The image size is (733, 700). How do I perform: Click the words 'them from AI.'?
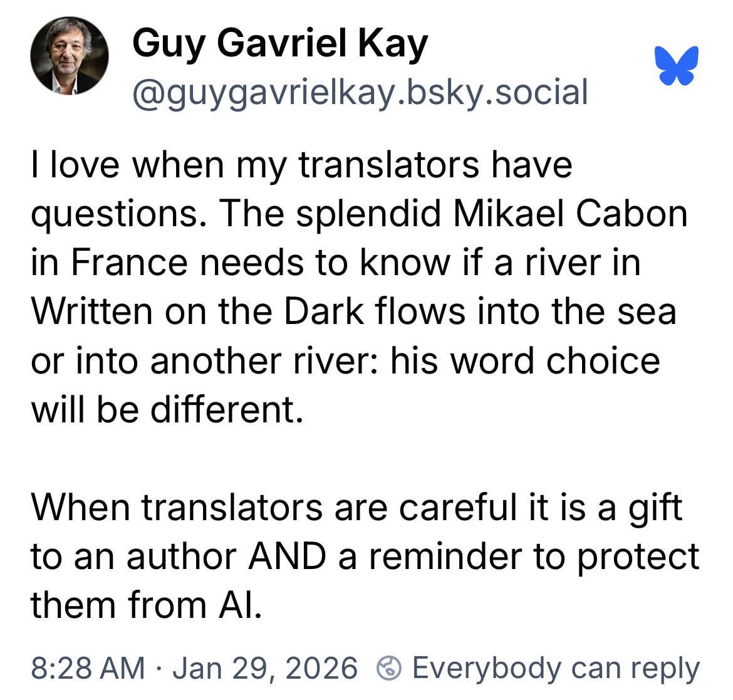[x=145, y=605]
